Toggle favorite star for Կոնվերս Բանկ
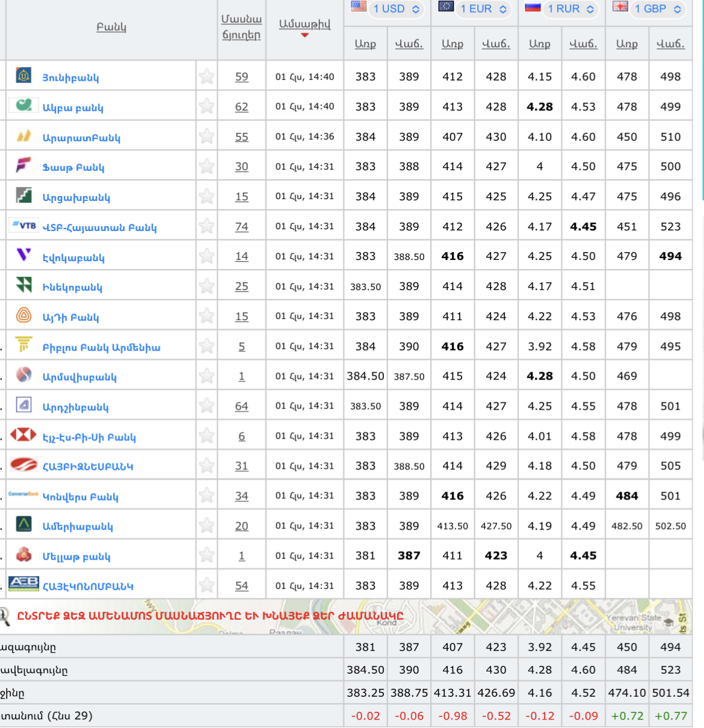 click(x=206, y=496)
